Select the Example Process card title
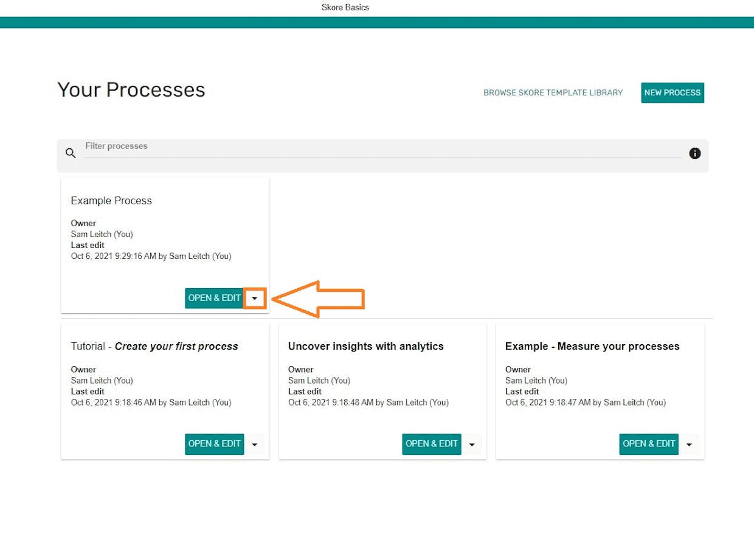The image size is (754, 560). point(111,201)
